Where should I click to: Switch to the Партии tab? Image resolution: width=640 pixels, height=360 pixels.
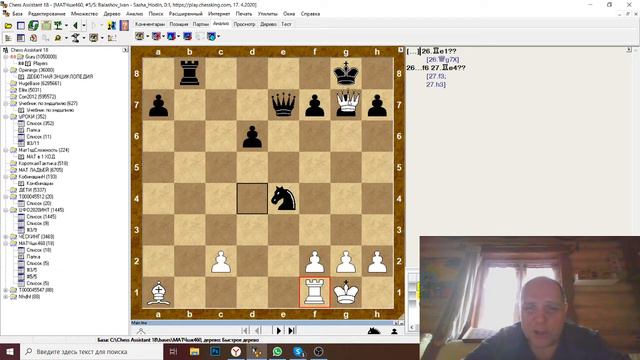coord(200,24)
